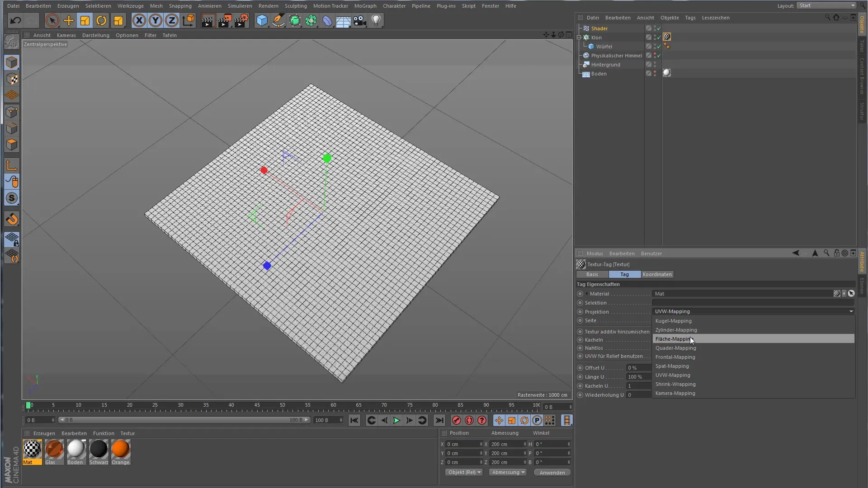Select the Schwarz material swatch
Image resolution: width=868 pixels, height=488 pixels.
tap(99, 452)
